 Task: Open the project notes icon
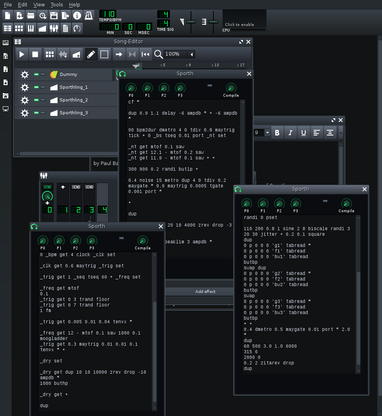[x=65, y=28]
